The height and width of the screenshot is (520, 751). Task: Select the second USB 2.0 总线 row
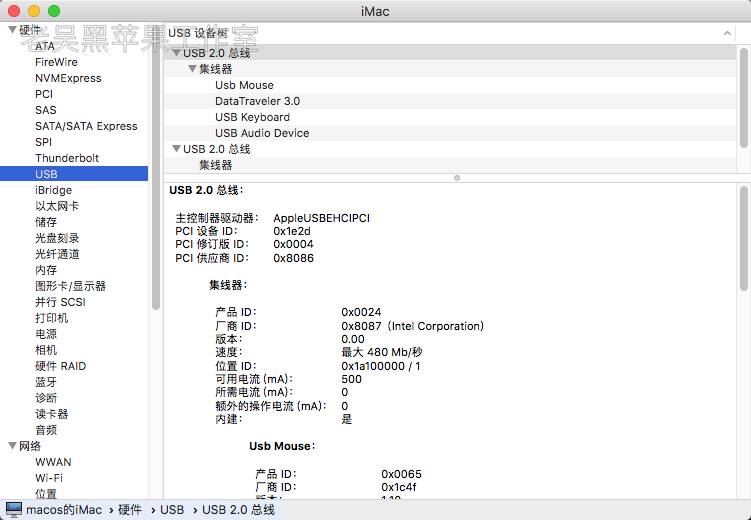pos(450,149)
